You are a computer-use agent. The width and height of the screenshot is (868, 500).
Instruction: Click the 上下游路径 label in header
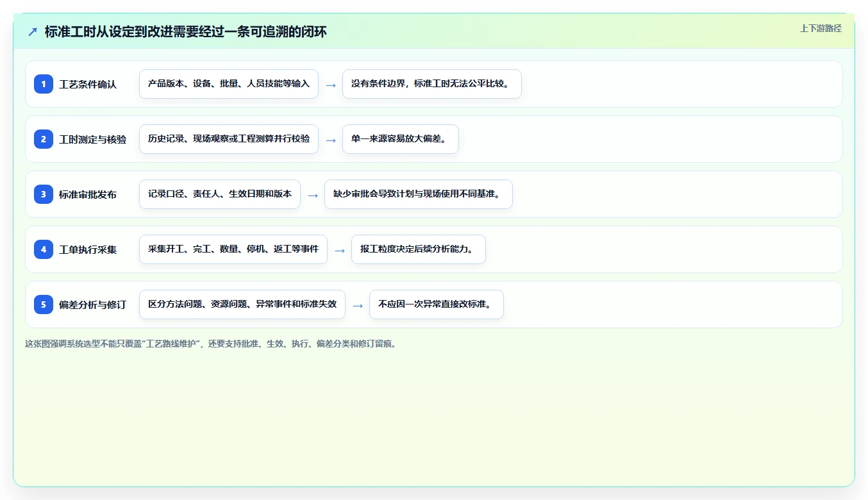point(821,29)
